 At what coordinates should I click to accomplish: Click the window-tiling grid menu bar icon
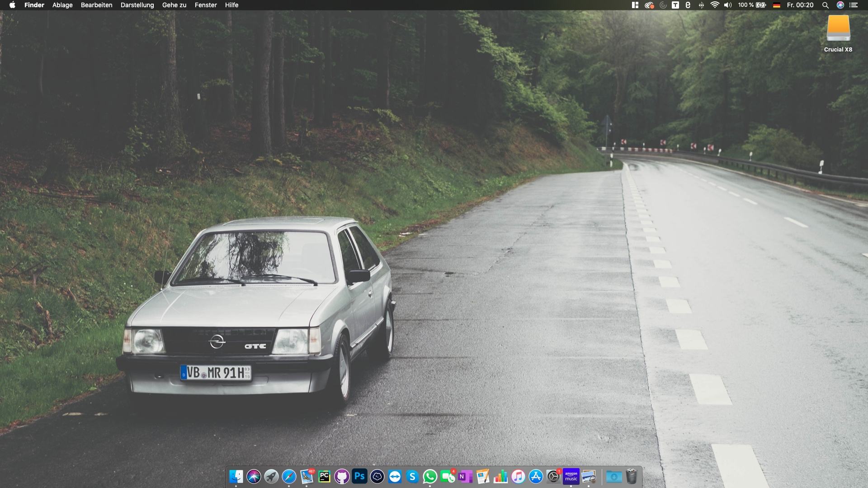pos(635,5)
